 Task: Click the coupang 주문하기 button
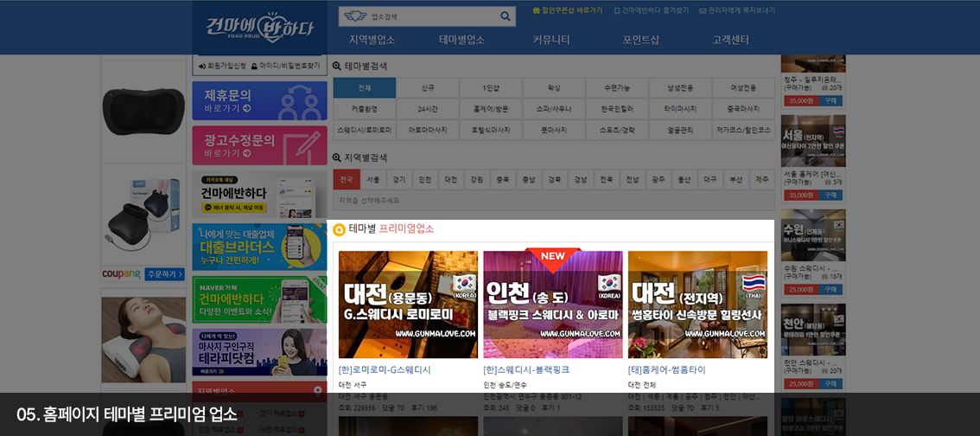coord(165,274)
